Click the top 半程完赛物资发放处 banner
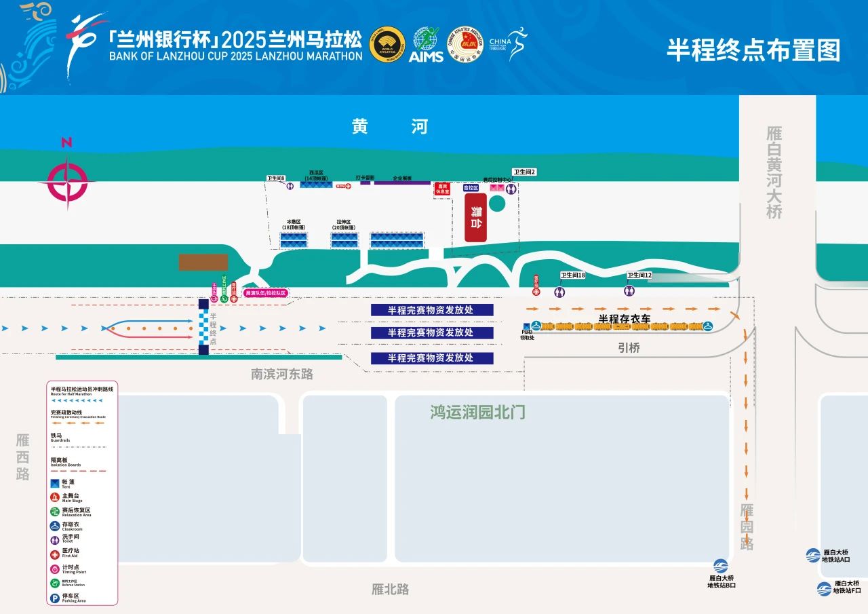868x614 pixels. [x=432, y=309]
